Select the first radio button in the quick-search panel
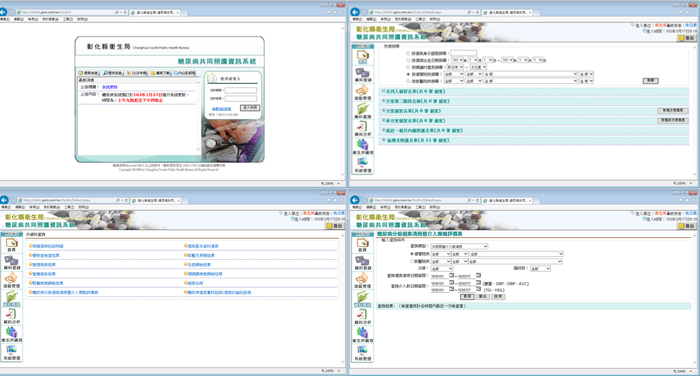Image resolution: width=700 pixels, height=376 pixels. (x=408, y=53)
